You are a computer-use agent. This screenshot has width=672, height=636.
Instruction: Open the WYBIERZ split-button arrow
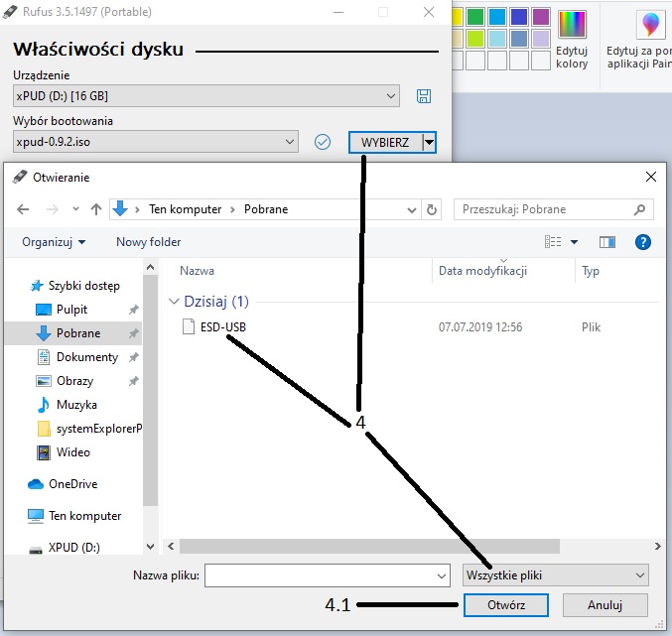point(429,142)
